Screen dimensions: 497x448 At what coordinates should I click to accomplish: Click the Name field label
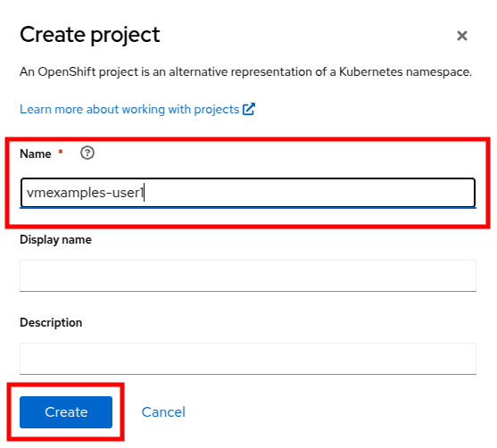pyautogui.click(x=35, y=153)
